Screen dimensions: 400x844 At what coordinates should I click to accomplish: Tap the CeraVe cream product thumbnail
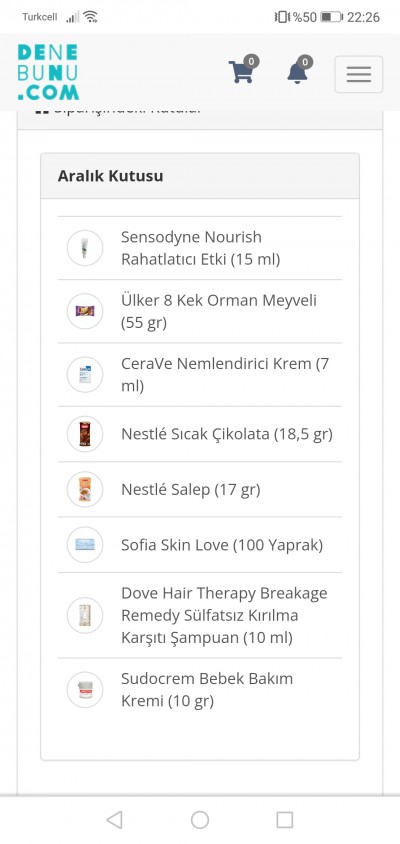pos(85,375)
